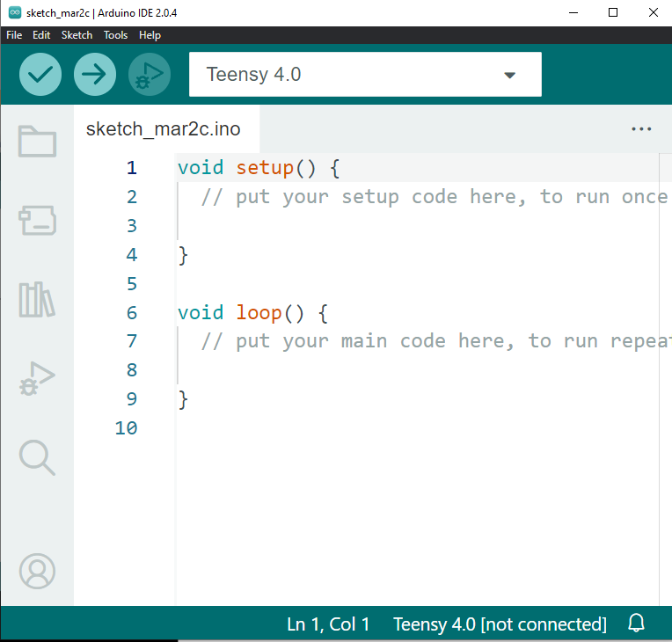Image resolution: width=672 pixels, height=642 pixels.
Task: Open the Boards Manager sidebar panel
Action: click(x=37, y=221)
